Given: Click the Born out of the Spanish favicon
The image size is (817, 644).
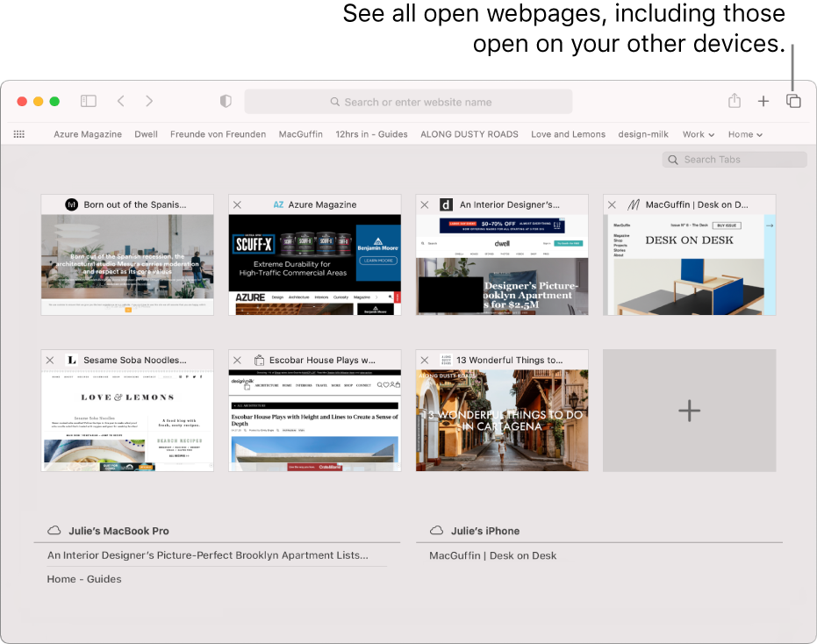Looking at the screenshot, I should pyautogui.click(x=71, y=204).
